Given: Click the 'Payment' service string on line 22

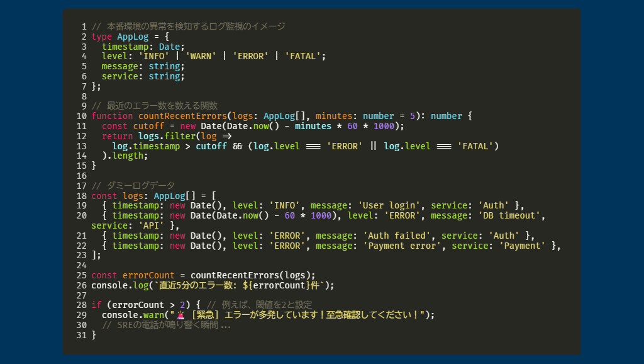Looking at the screenshot, I should pyautogui.click(x=523, y=246).
